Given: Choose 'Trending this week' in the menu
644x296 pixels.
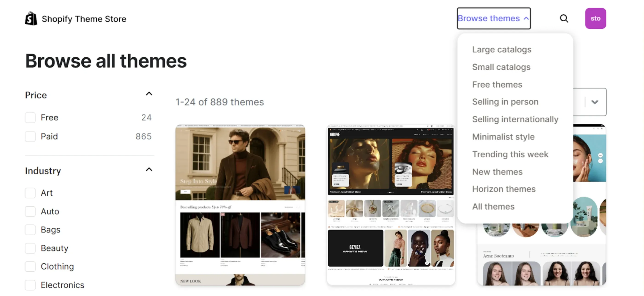Looking at the screenshot, I should (510, 154).
